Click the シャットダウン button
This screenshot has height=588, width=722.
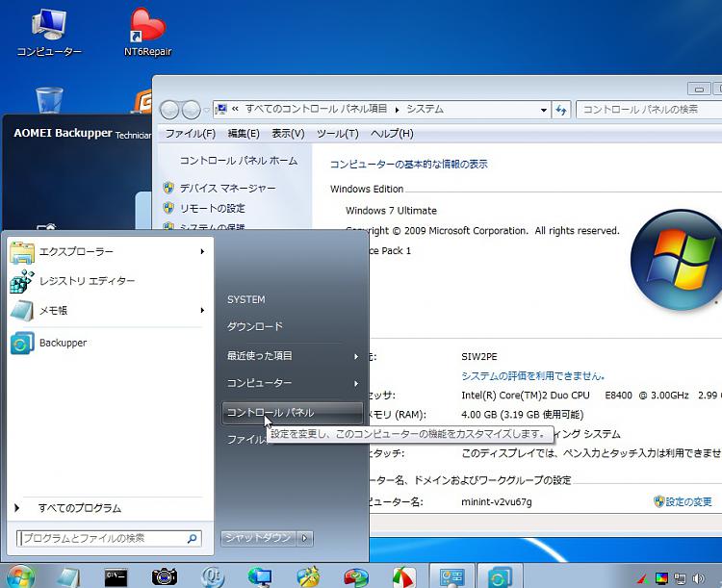point(259,538)
